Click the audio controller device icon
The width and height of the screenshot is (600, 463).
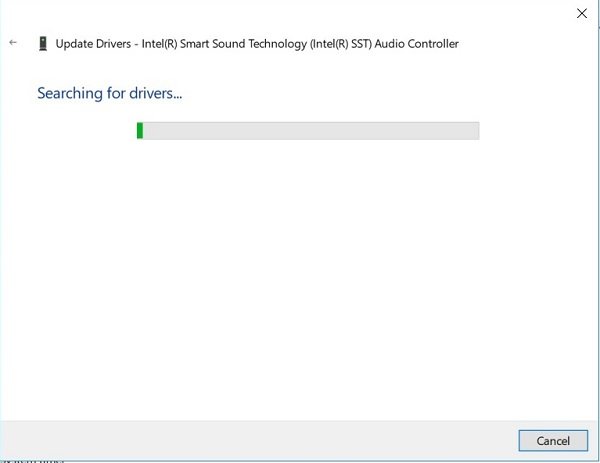[x=43, y=44]
